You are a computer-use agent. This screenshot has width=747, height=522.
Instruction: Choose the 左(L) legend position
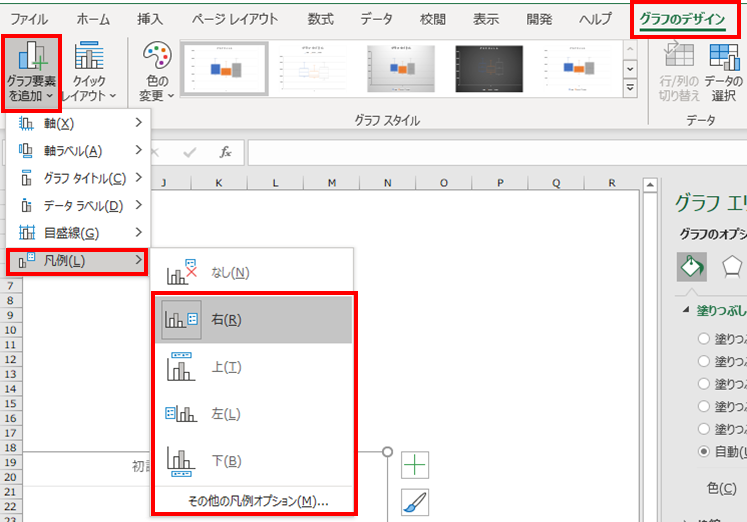(253, 414)
